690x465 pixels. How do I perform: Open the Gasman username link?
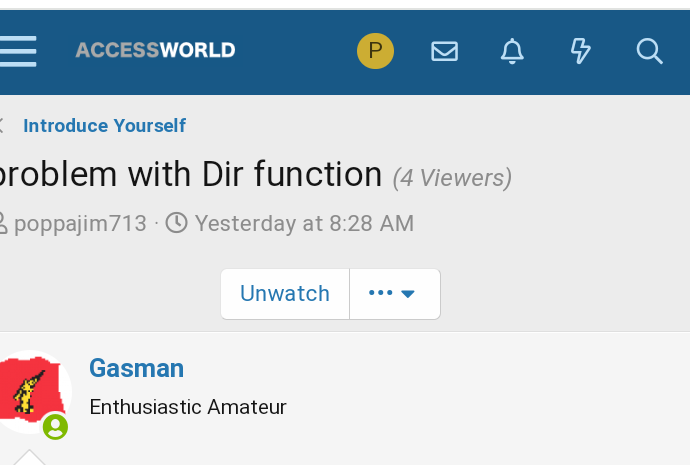click(x=136, y=368)
